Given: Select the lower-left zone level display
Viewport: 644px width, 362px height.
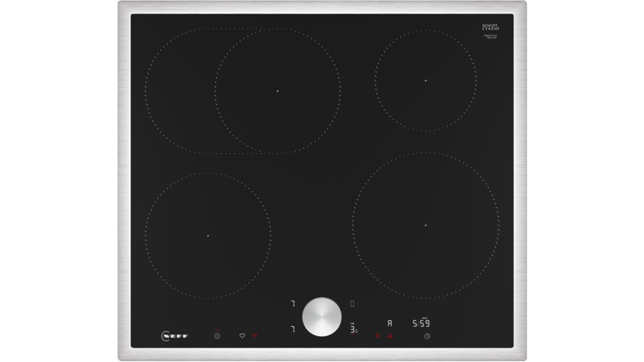Looking at the screenshot, I should click(293, 328).
